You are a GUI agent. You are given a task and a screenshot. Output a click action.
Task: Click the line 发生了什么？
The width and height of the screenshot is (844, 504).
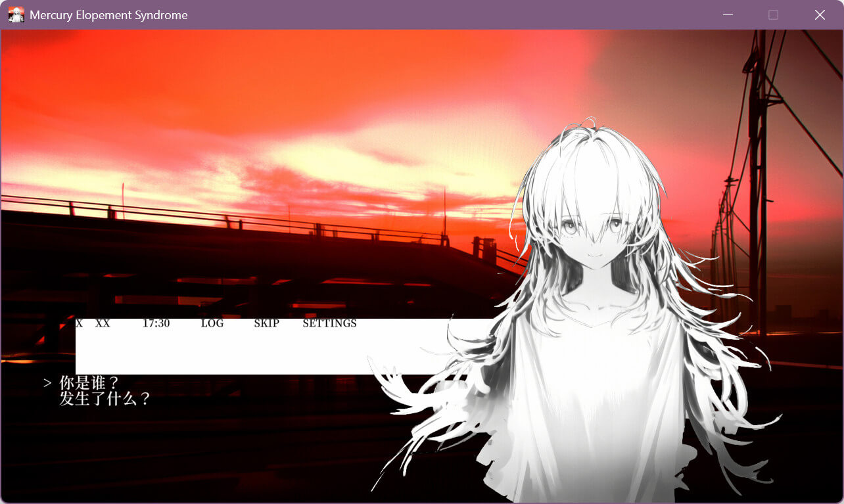[x=105, y=398]
